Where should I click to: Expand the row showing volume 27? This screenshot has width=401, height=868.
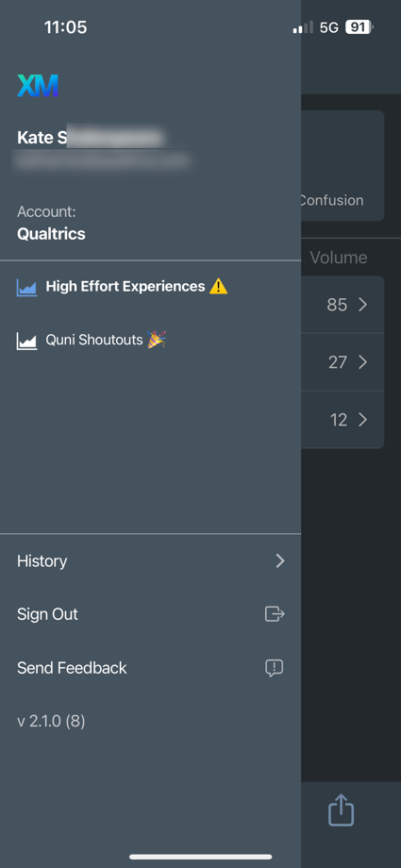coord(343,362)
